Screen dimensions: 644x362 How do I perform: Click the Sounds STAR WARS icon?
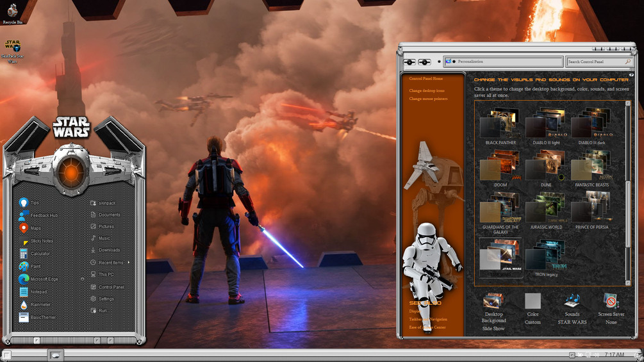[572, 308]
